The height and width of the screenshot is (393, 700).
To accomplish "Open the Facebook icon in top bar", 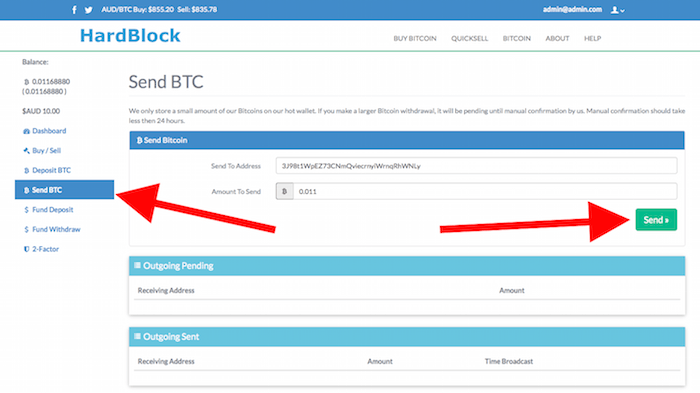I will 74,10.
